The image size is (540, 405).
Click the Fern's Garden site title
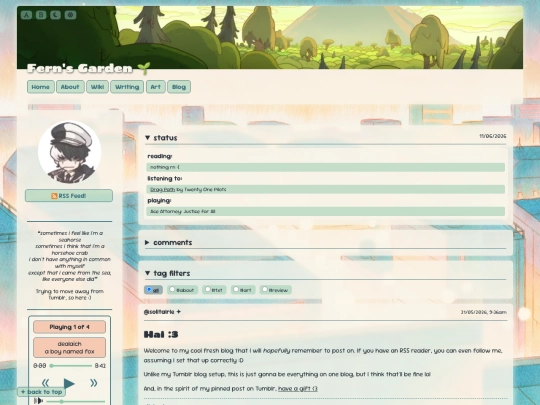[80, 68]
